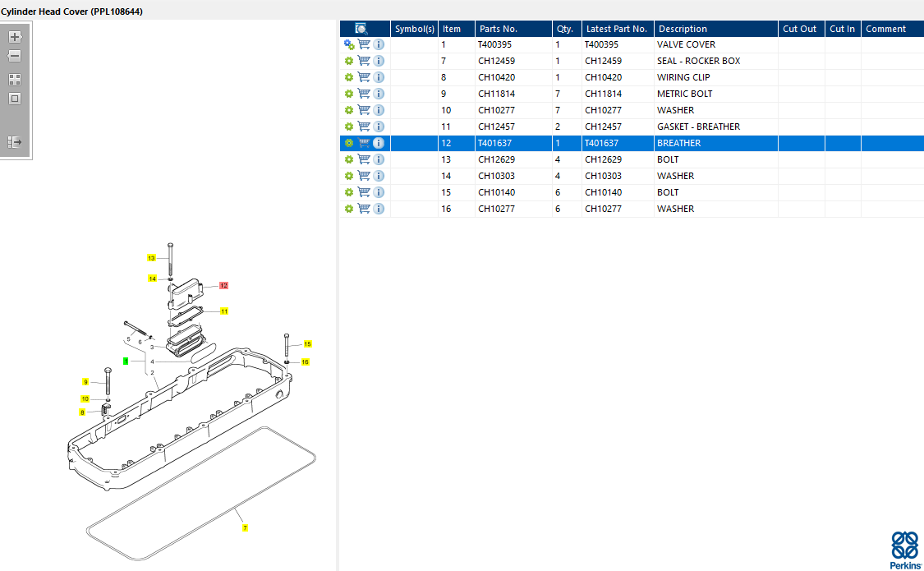Viewport: 924px width, 571px height.
Task: Open assembly gears icon for item 1
Action: [349, 45]
